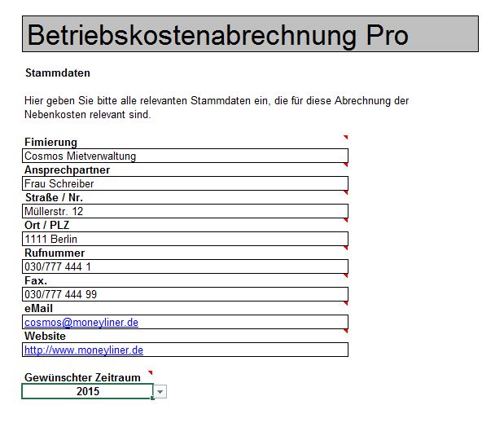Click the eMail label
Viewport: 504px width, 427px height.
coord(38,308)
